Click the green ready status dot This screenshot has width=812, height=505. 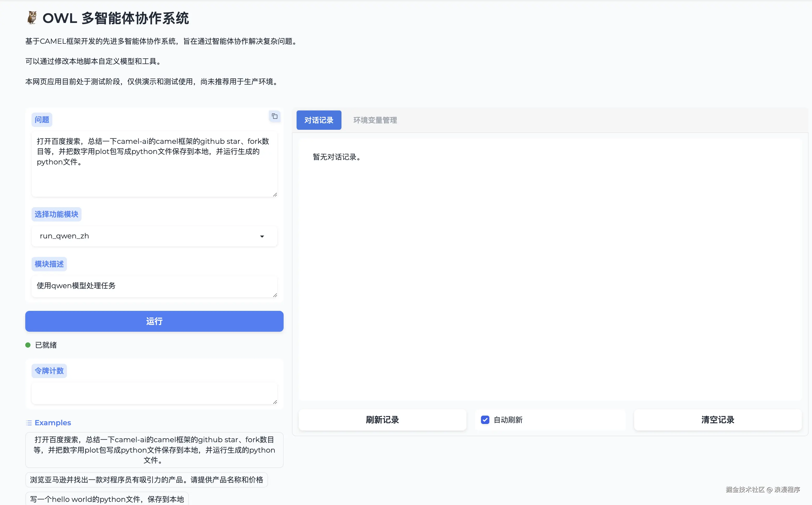[28, 345]
